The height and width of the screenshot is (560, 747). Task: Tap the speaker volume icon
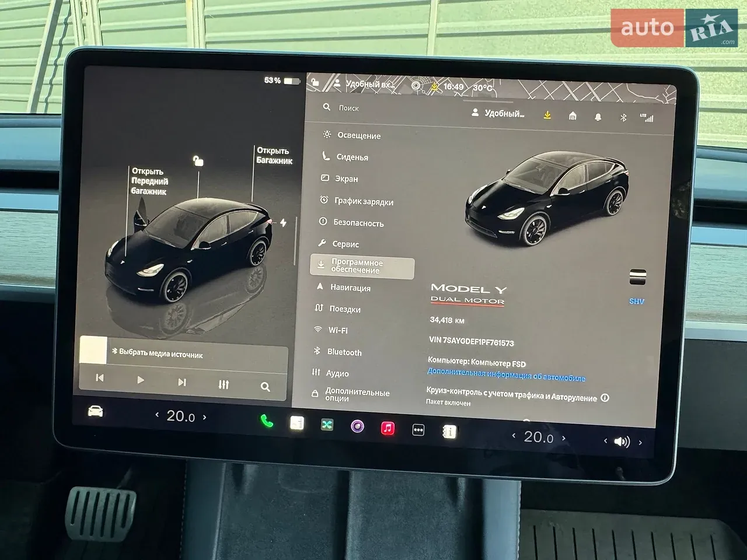tap(622, 442)
